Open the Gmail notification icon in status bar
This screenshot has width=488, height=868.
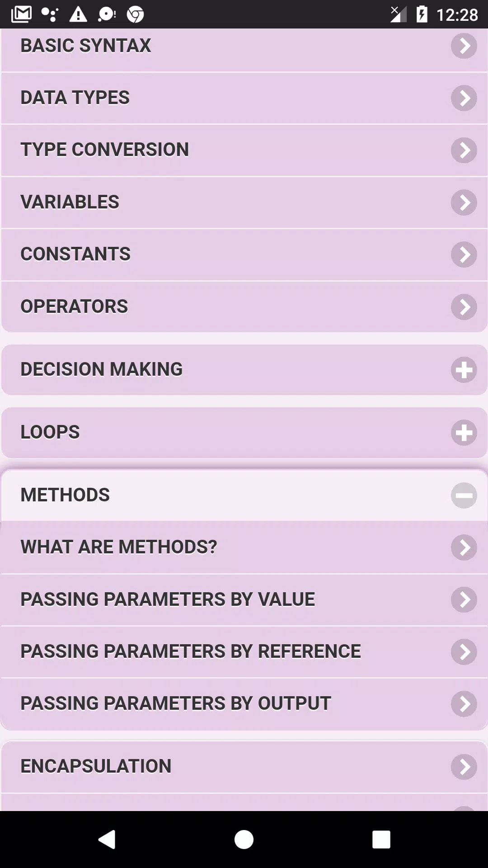(x=21, y=14)
